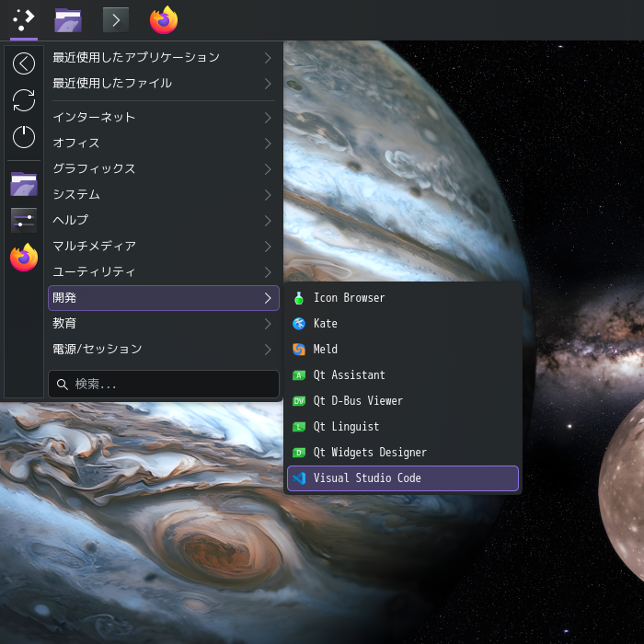This screenshot has height=644, width=644.
Task: Click the application launcher icon in panel
Action: (23, 19)
